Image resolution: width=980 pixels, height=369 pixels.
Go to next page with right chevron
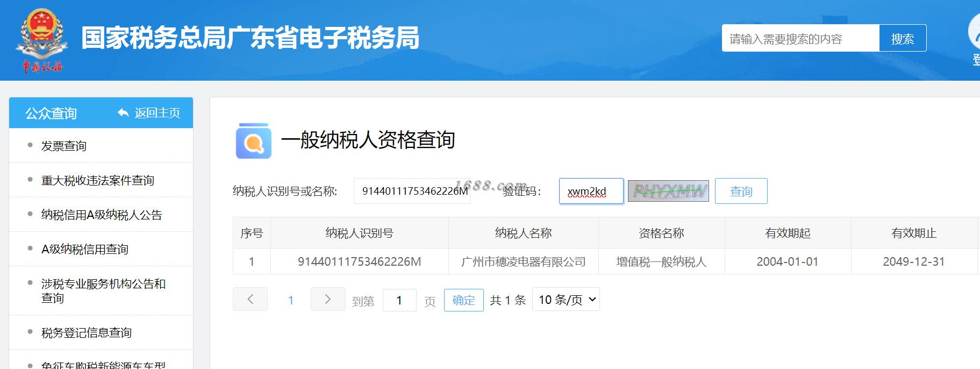[x=328, y=299]
